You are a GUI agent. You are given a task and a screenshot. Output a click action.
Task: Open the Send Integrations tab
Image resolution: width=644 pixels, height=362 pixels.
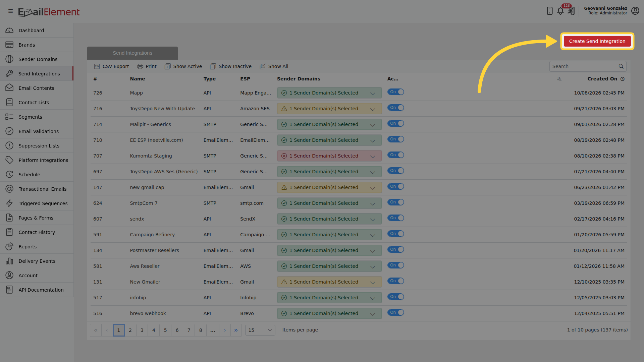[132, 53]
